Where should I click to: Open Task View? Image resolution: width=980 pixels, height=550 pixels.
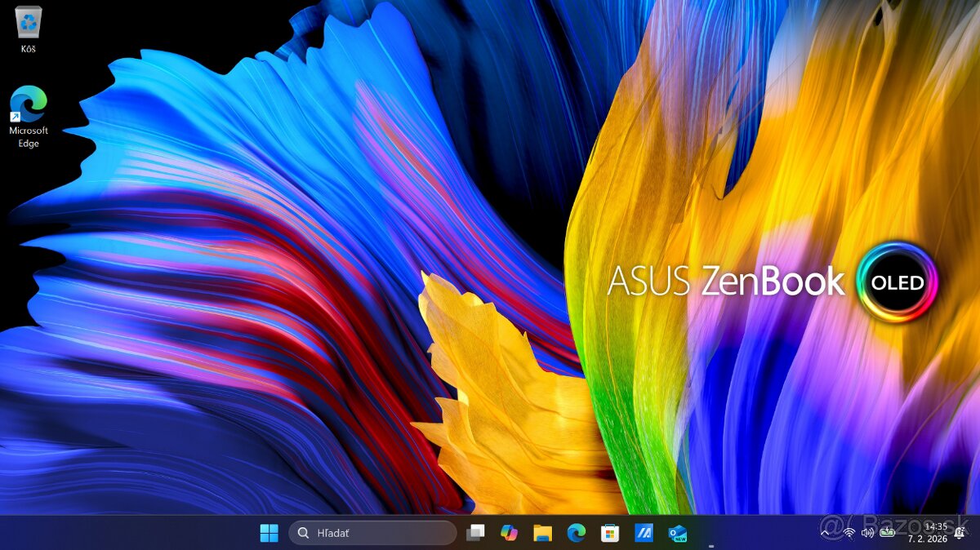pyautogui.click(x=476, y=533)
